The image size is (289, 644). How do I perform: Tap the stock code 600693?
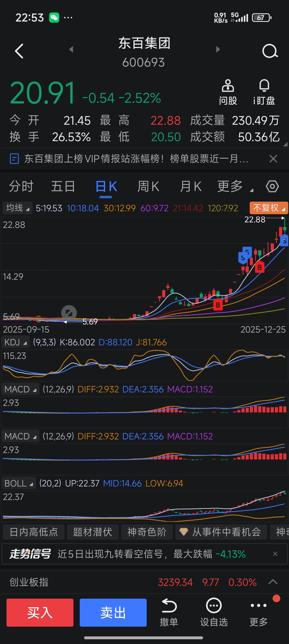click(144, 62)
